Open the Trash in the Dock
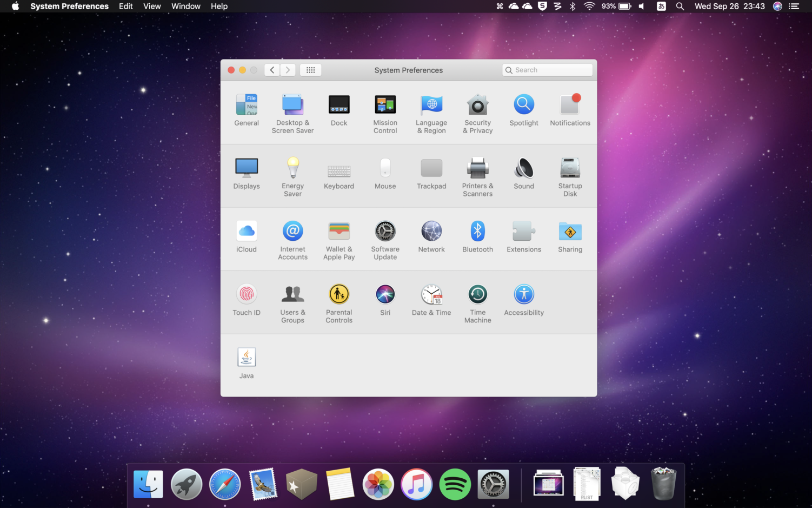The image size is (812, 508). pos(663,484)
